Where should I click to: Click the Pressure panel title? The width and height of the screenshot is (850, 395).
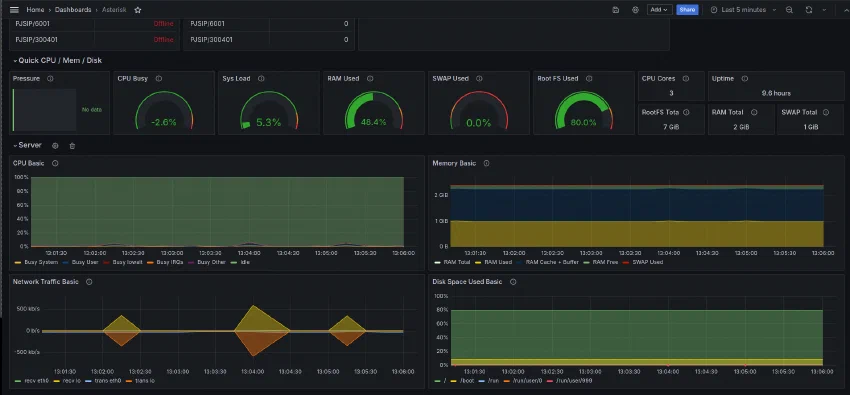coord(26,79)
